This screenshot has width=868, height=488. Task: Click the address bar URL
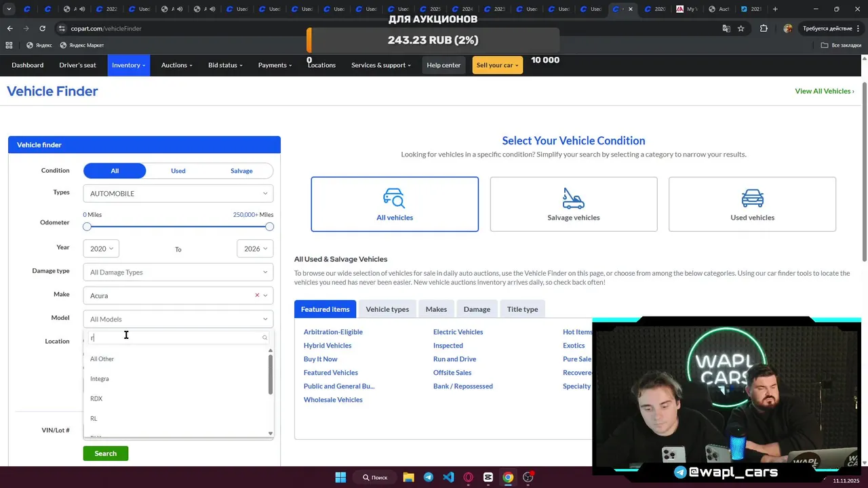(x=106, y=28)
